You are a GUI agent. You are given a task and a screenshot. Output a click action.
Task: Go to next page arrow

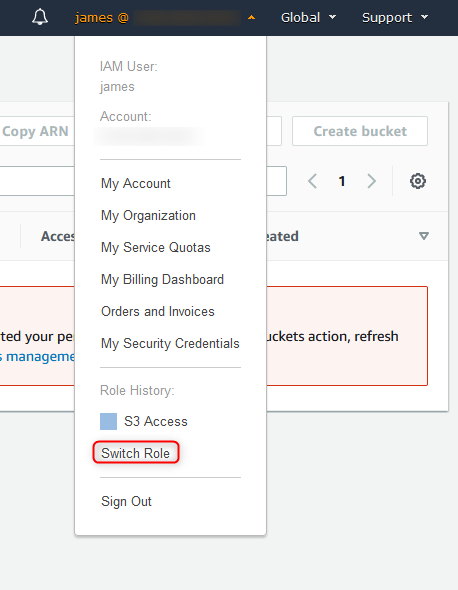point(371,181)
